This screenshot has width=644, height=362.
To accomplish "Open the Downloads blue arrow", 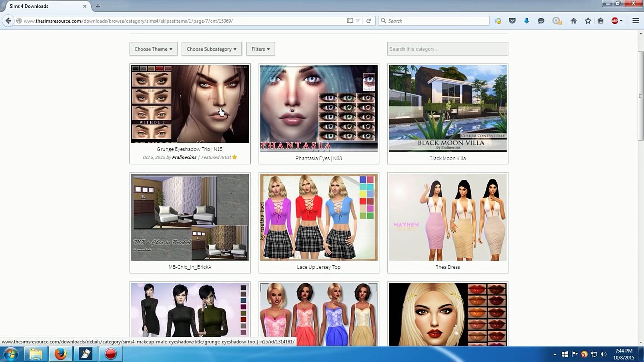I will [527, 21].
